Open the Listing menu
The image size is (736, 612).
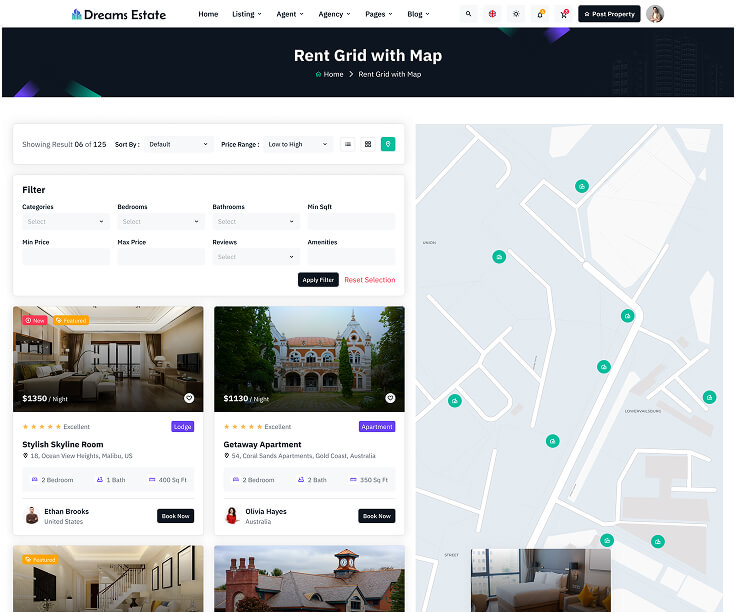click(247, 14)
